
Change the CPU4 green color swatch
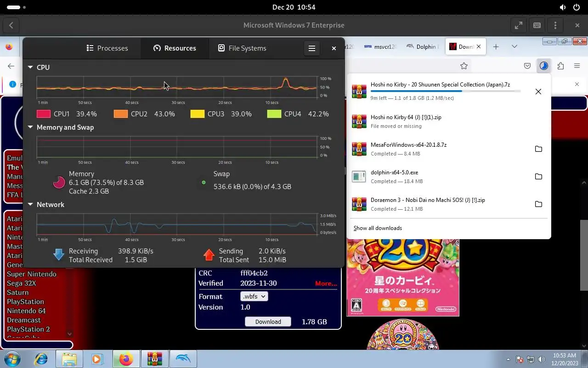(x=274, y=114)
